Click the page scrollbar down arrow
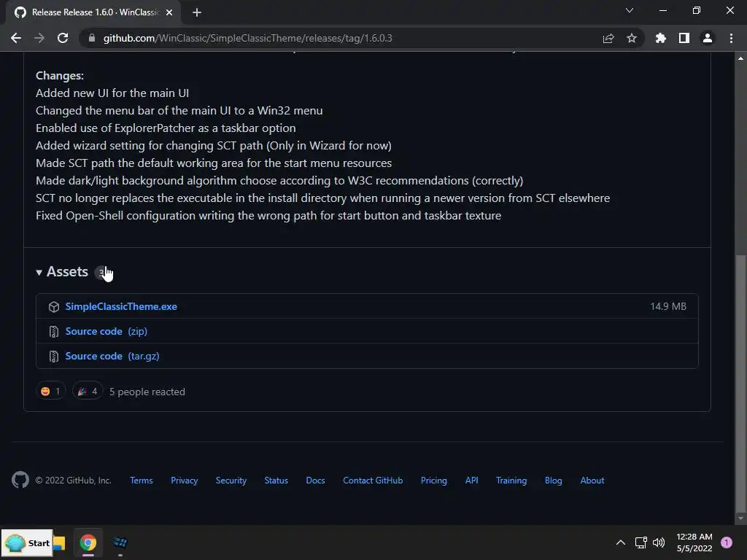Viewport: 747px width, 560px height. (740, 518)
